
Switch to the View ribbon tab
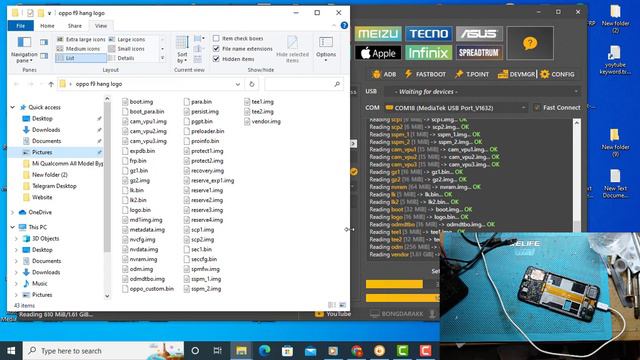click(x=101, y=26)
